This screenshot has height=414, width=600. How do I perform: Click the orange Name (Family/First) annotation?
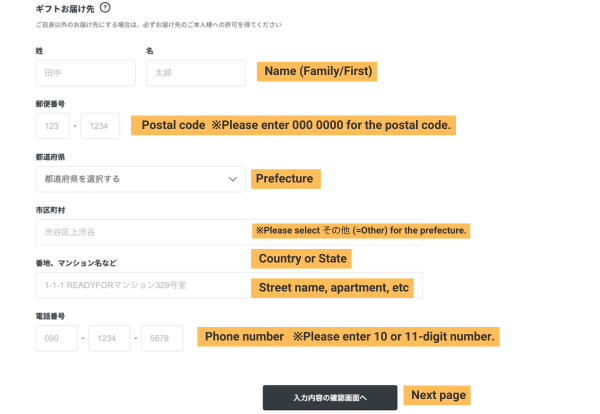[x=317, y=72]
